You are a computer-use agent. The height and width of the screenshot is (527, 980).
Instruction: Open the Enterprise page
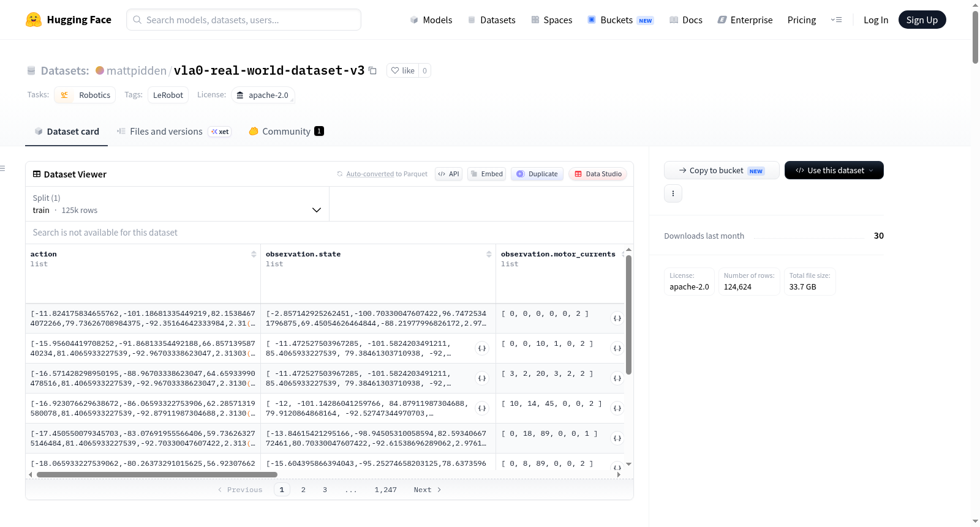coord(745,20)
